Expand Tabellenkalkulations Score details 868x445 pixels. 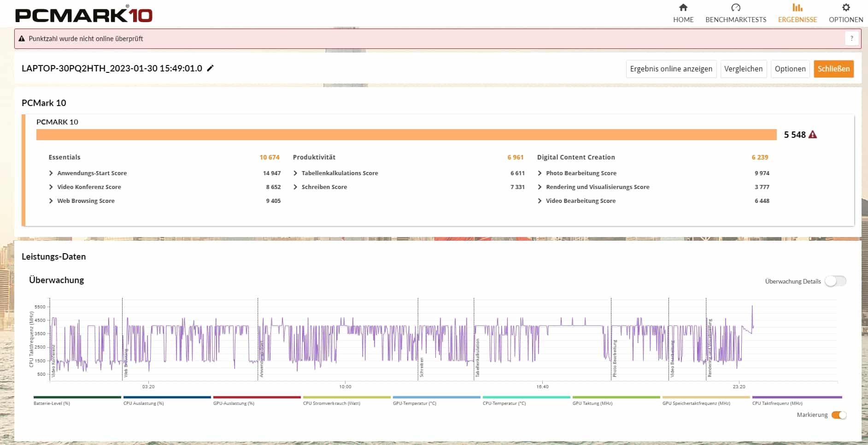click(295, 173)
